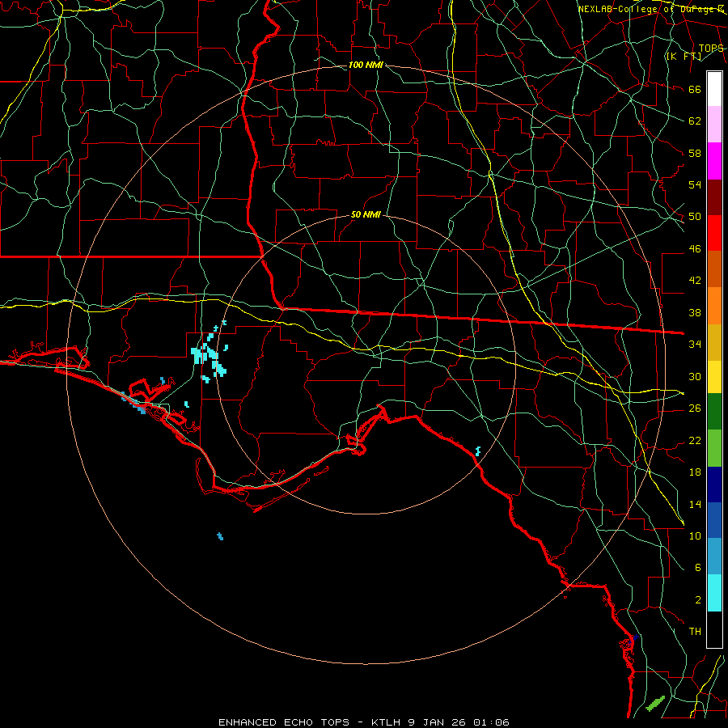Click the '54' legend value
728x728 pixels.
(695, 184)
